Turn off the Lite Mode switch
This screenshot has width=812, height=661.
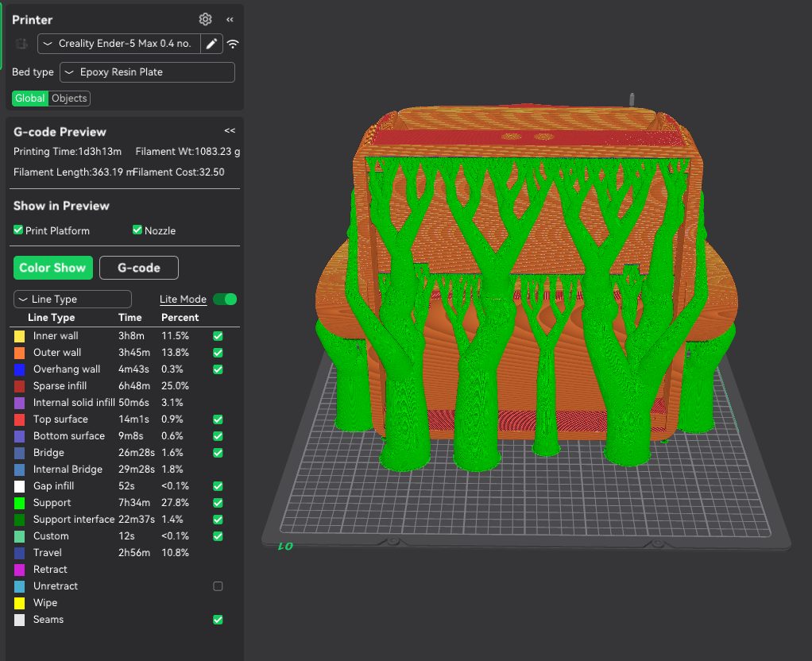coord(225,299)
